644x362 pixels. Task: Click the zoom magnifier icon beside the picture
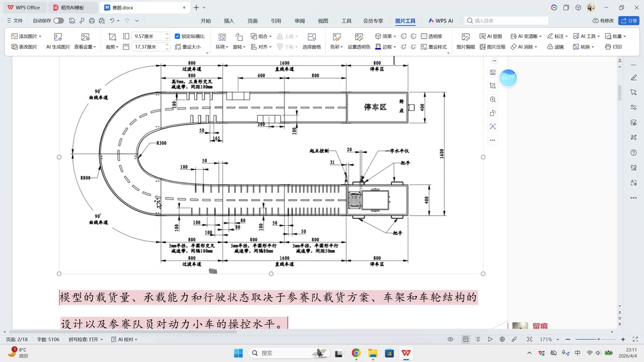[493, 100]
